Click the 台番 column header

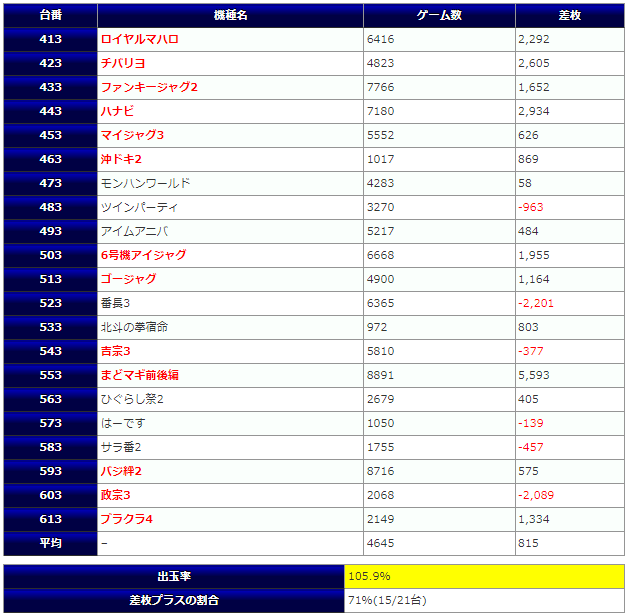[x=50, y=15]
